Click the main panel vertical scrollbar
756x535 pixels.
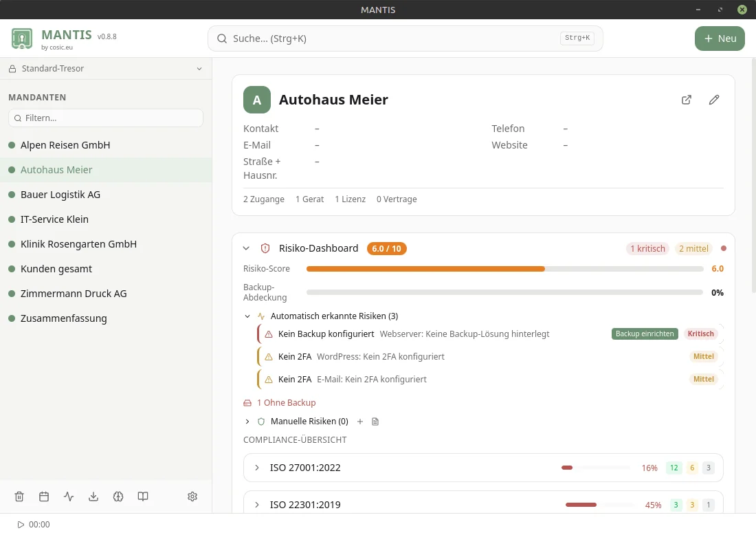point(753,176)
